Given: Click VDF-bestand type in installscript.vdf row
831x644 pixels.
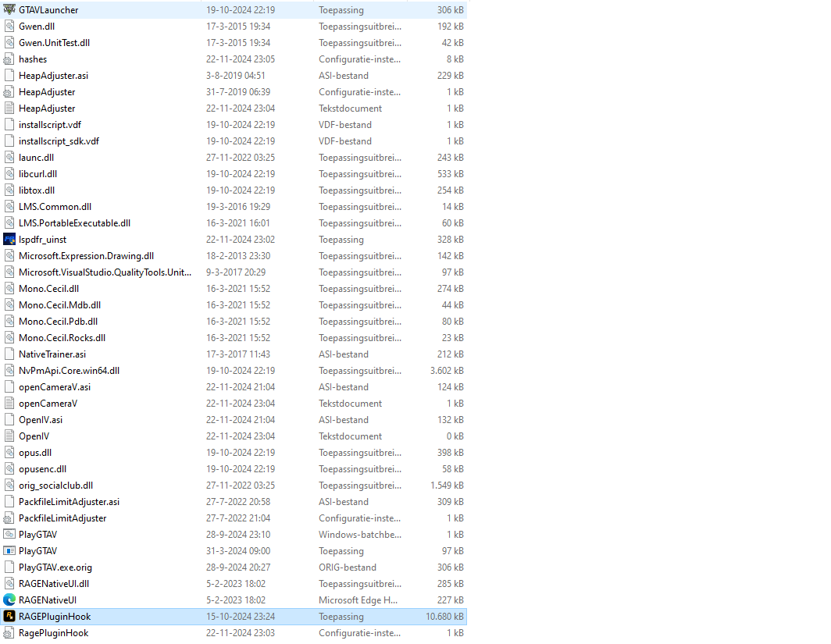Looking at the screenshot, I should pos(345,124).
